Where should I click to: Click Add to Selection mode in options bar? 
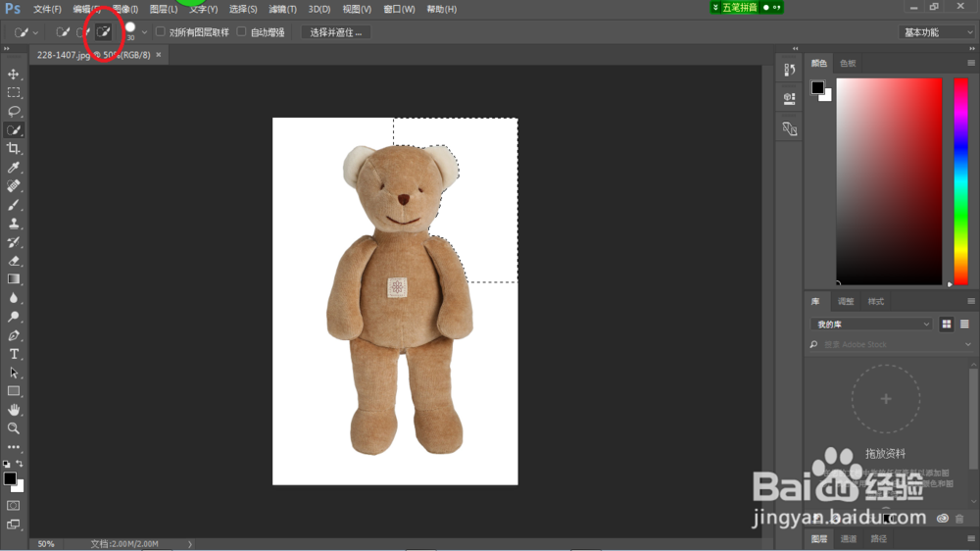(83, 32)
